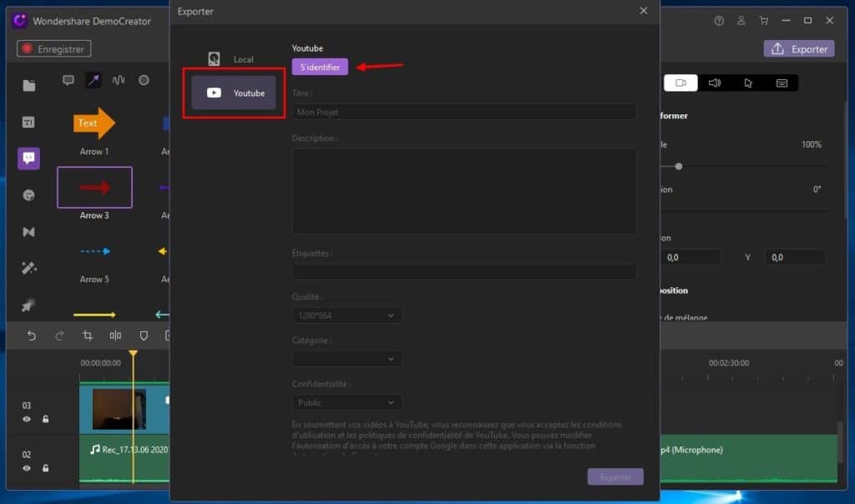855x504 pixels.
Task: Close the Exporter dialog
Action: click(x=644, y=11)
